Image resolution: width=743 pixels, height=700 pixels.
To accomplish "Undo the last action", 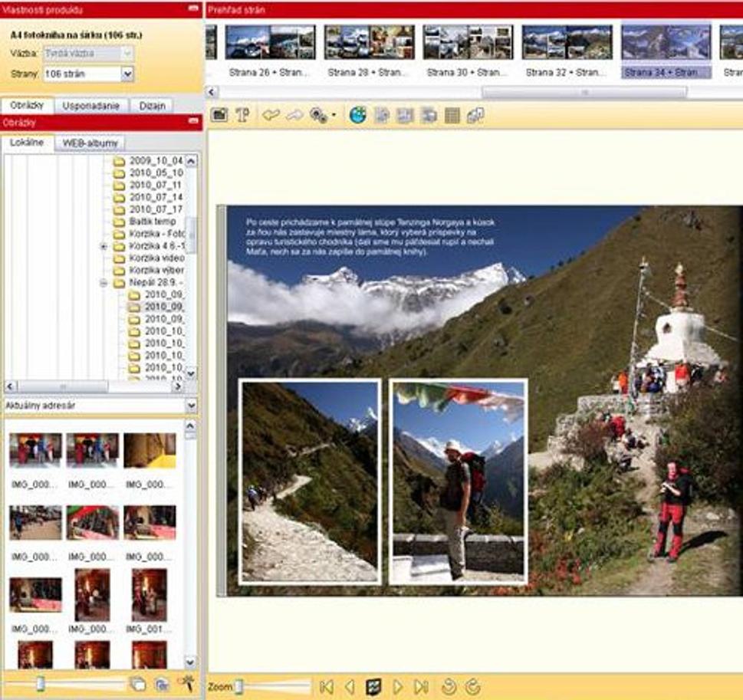I will point(271,115).
